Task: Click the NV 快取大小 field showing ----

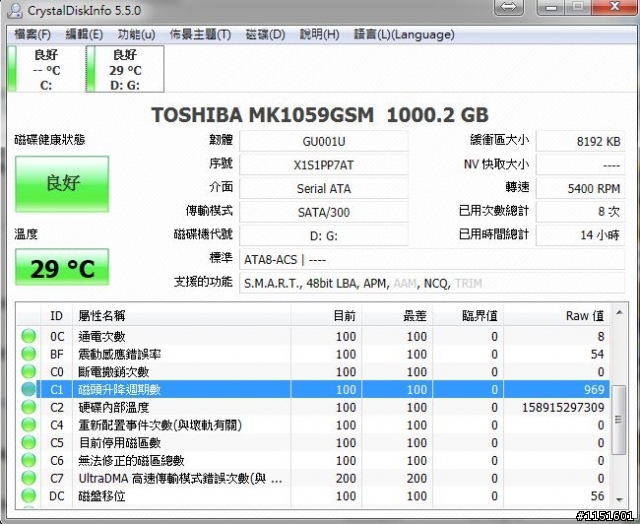Action: [x=580, y=165]
